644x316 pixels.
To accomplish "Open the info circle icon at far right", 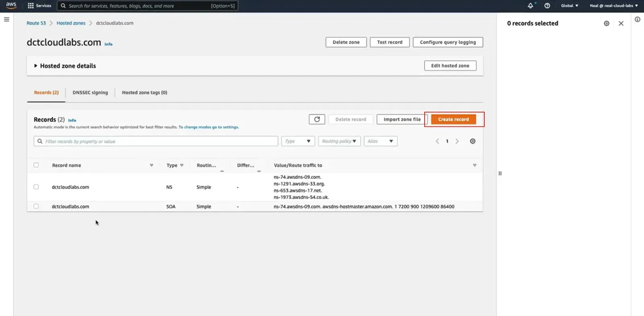I will pos(638,19).
